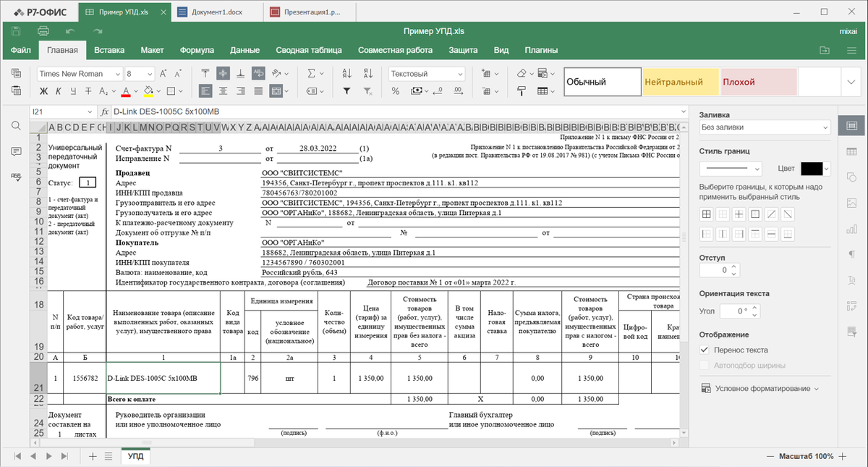Switch to Сводная таблица tab

309,50
